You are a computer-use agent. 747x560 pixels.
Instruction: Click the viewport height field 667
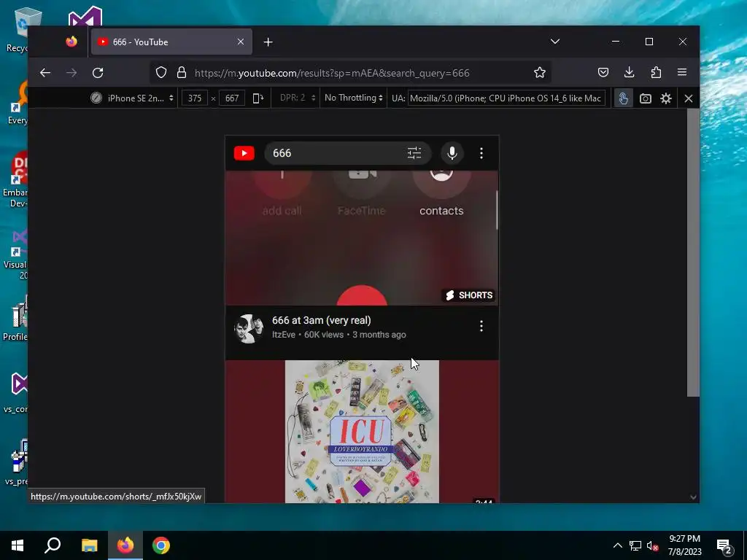coord(232,98)
